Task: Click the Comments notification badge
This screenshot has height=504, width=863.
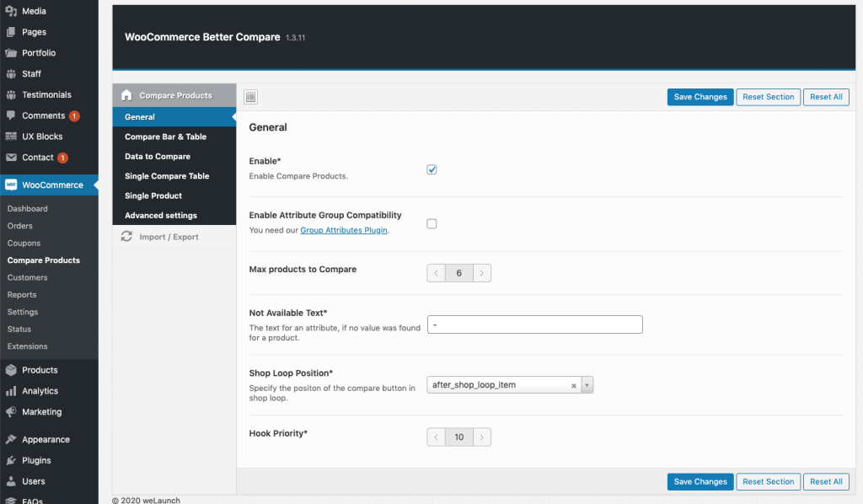Action: (x=74, y=116)
